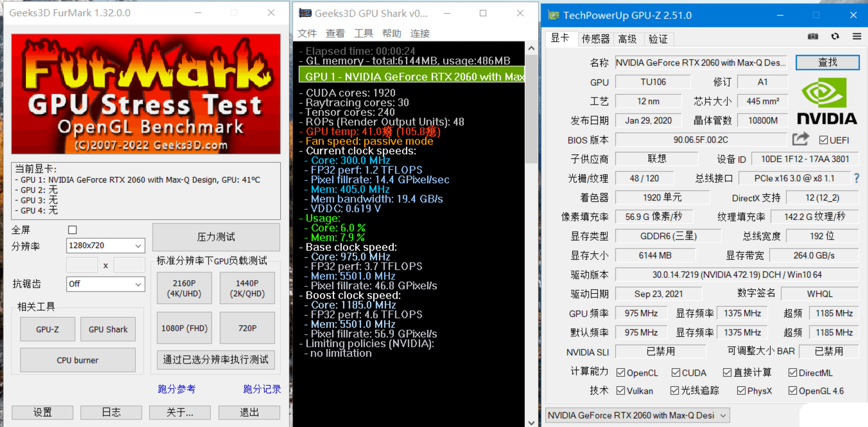This screenshot has height=427, width=868.
Task: Toggle the OpenCL checkbox
Action: [621, 373]
